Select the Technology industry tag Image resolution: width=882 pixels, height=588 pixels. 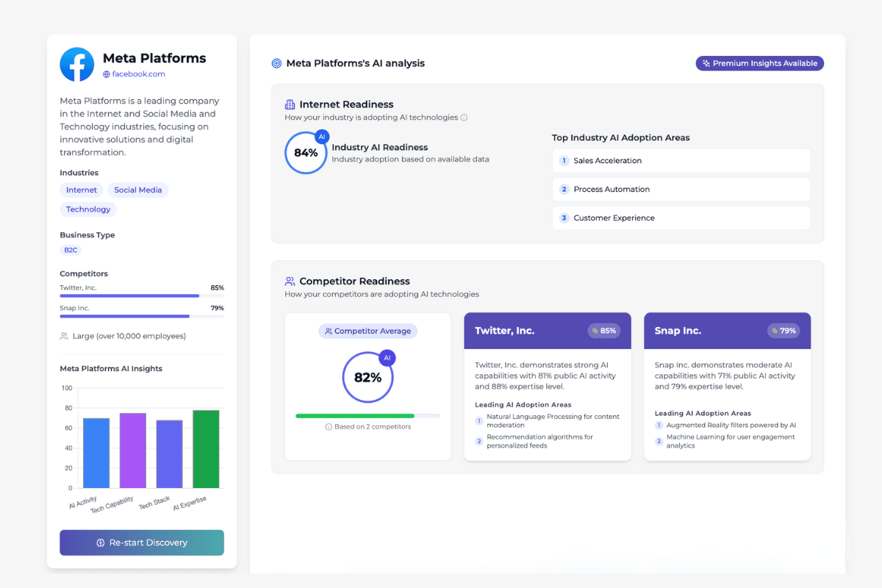[x=88, y=209]
